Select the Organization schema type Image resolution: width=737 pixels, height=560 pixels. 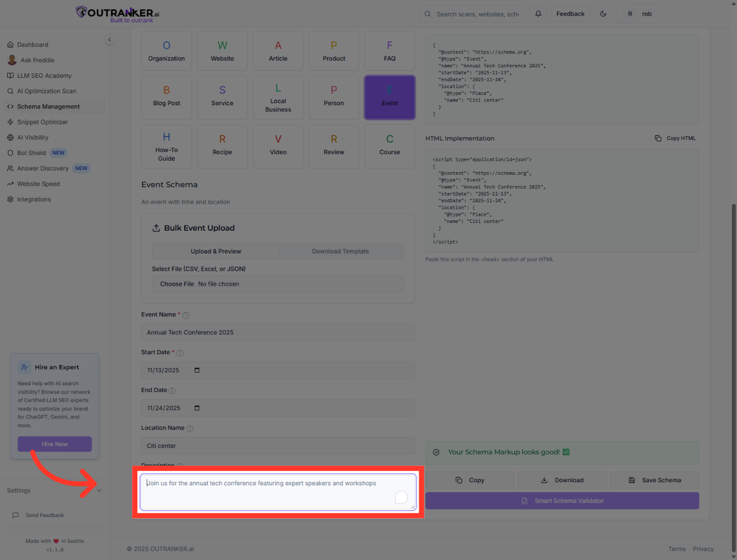[166, 51]
